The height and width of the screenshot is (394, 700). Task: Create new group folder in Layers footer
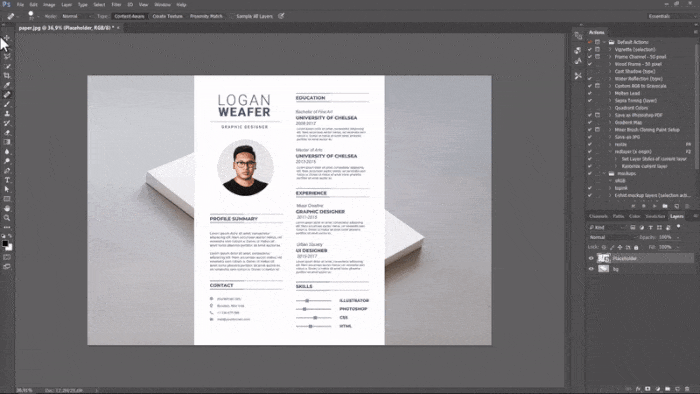(667, 389)
